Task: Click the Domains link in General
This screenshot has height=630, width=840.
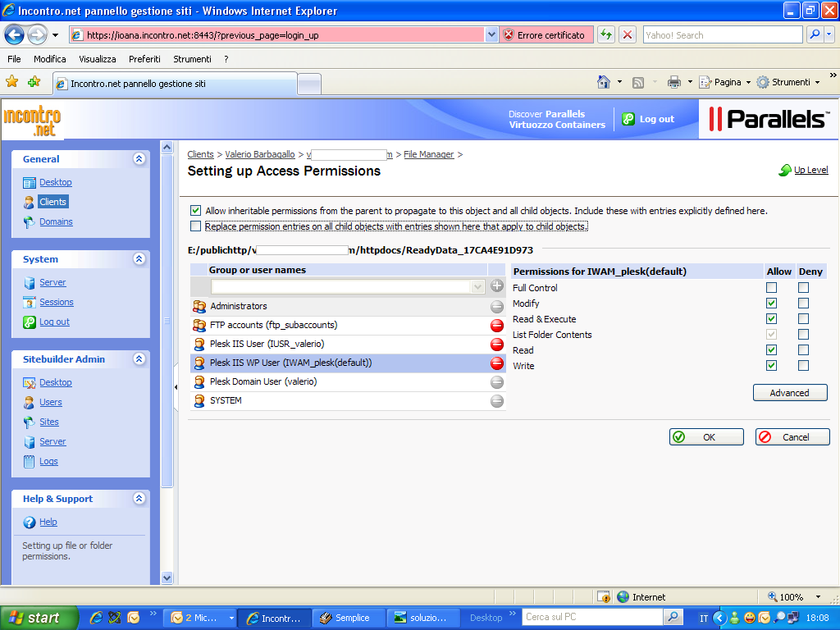Action: tap(56, 221)
